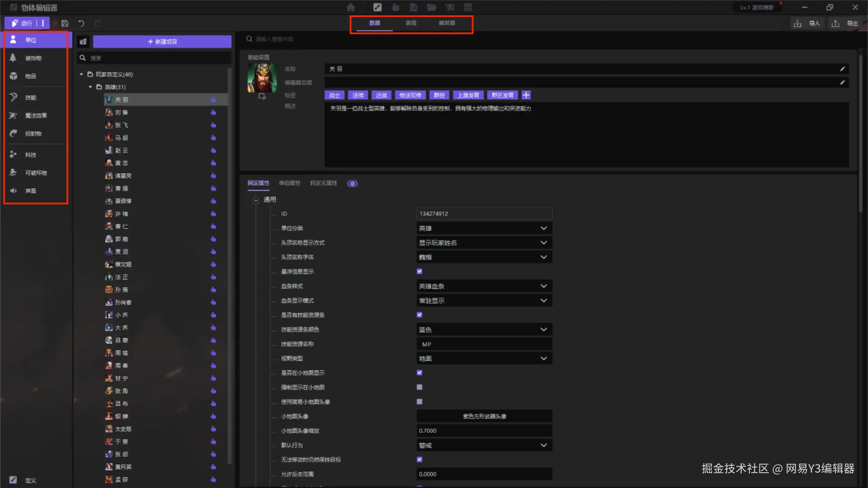This screenshot has height=488, width=868.
Task: Collapse the 英雄(31) folder
Action: click(x=90, y=87)
